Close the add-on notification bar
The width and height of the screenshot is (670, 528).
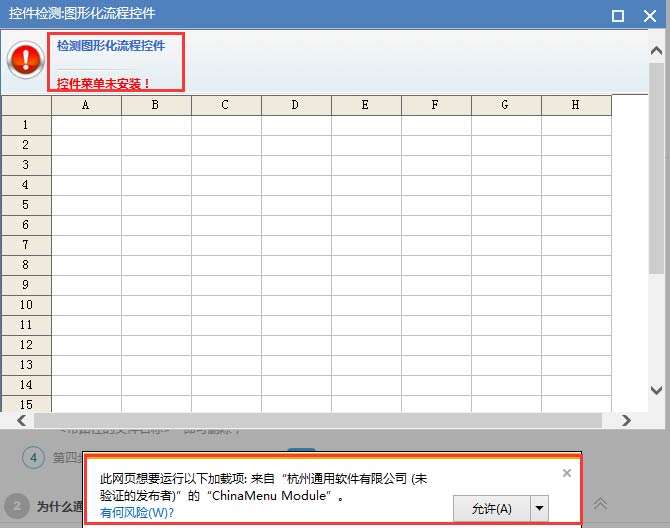coord(567,473)
